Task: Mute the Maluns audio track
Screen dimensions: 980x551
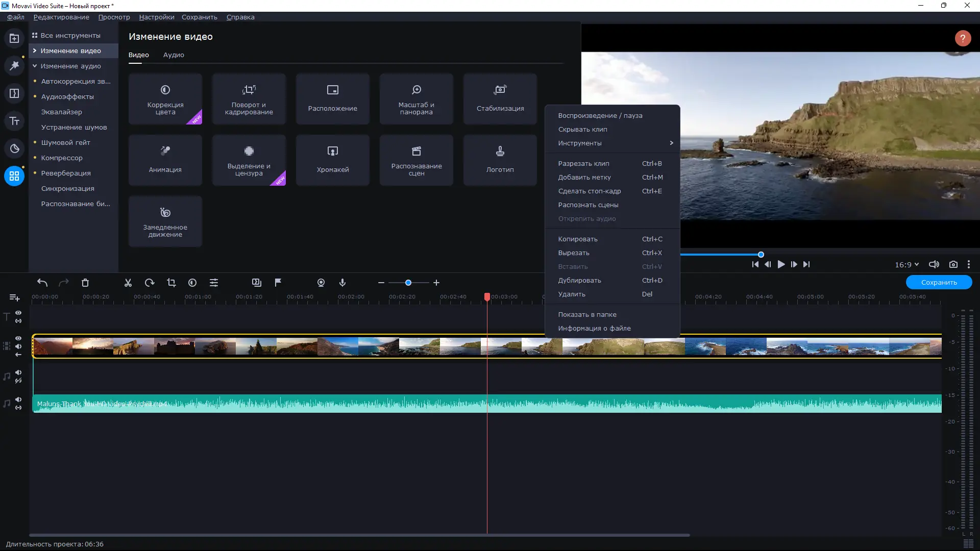Action: coord(18,399)
